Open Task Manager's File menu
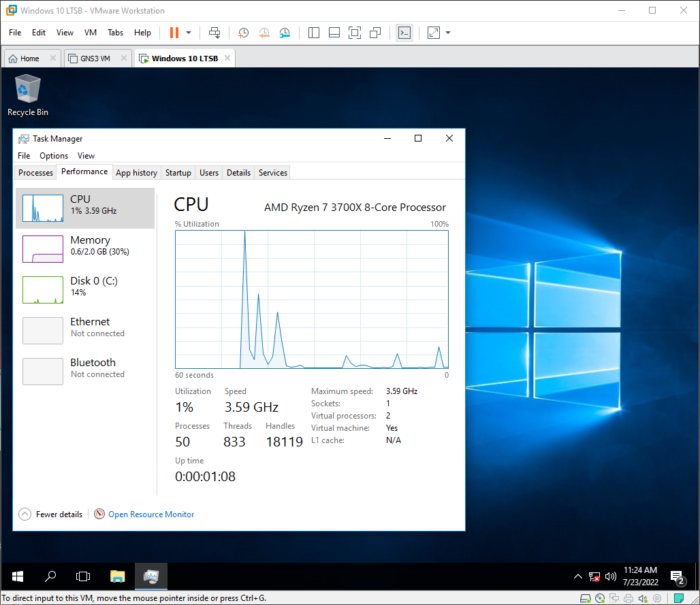This screenshot has height=605, width=700. coord(24,156)
